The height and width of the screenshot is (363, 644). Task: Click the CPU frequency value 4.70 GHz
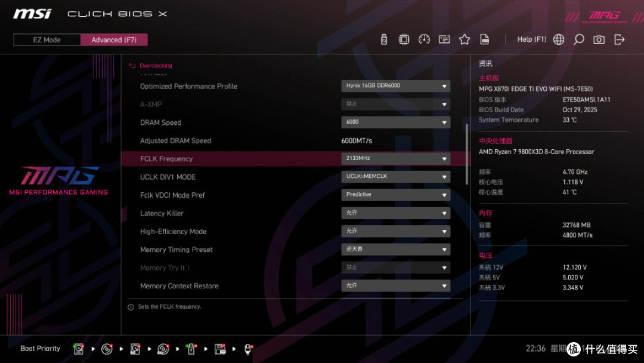575,172
